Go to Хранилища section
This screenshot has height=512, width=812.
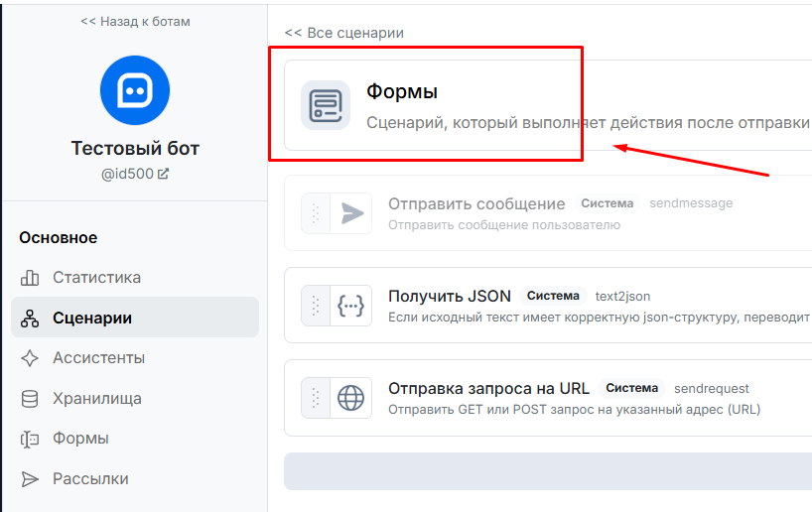point(135,398)
